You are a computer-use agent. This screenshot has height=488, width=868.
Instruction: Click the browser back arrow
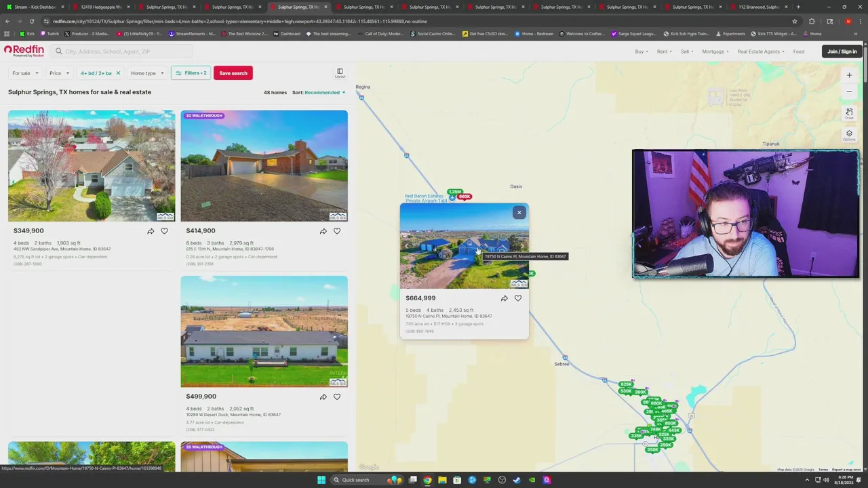click(x=7, y=21)
